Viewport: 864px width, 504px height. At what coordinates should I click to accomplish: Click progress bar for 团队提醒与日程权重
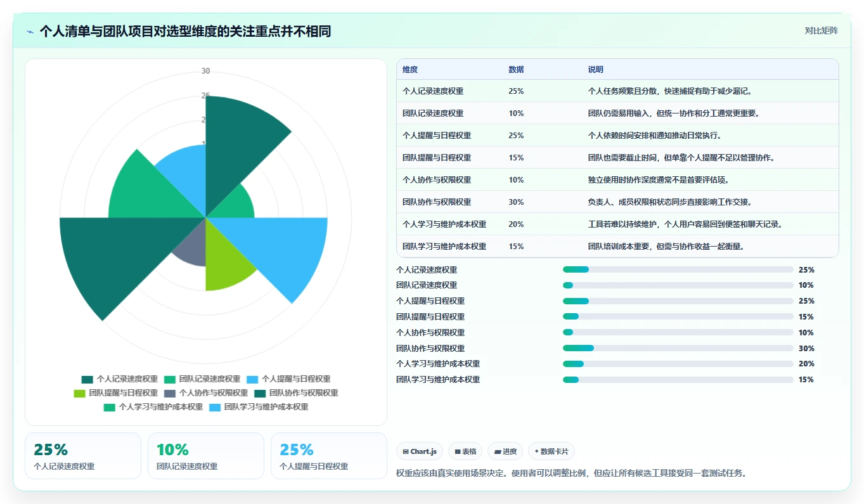pos(678,316)
